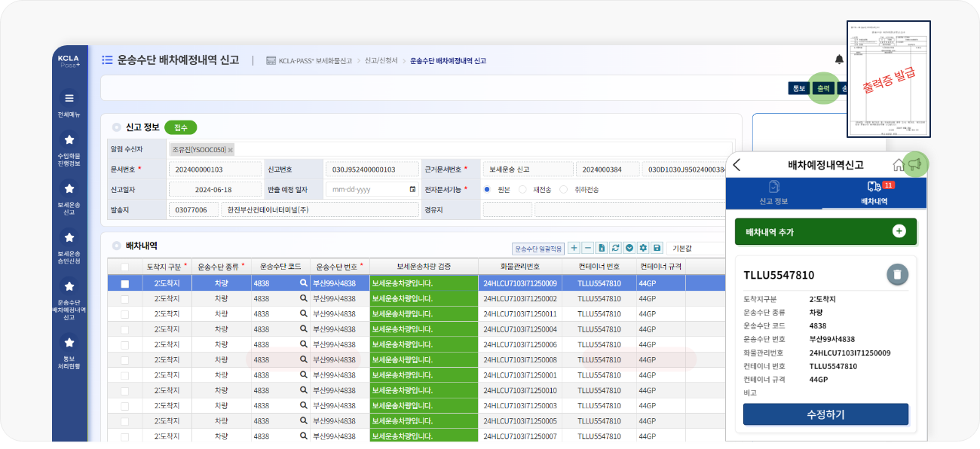Open the 기본값 dropdown
The image size is (980, 449).
point(694,248)
